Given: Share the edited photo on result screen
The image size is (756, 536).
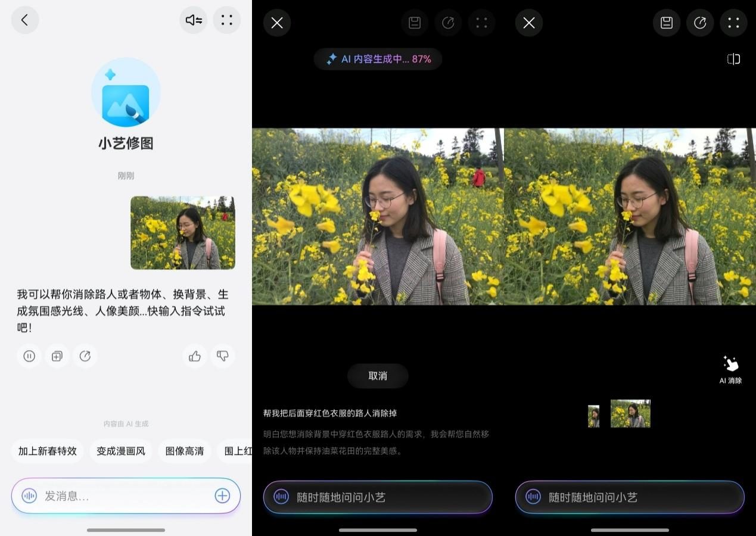Looking at the screenshot, I should [700, 23].
